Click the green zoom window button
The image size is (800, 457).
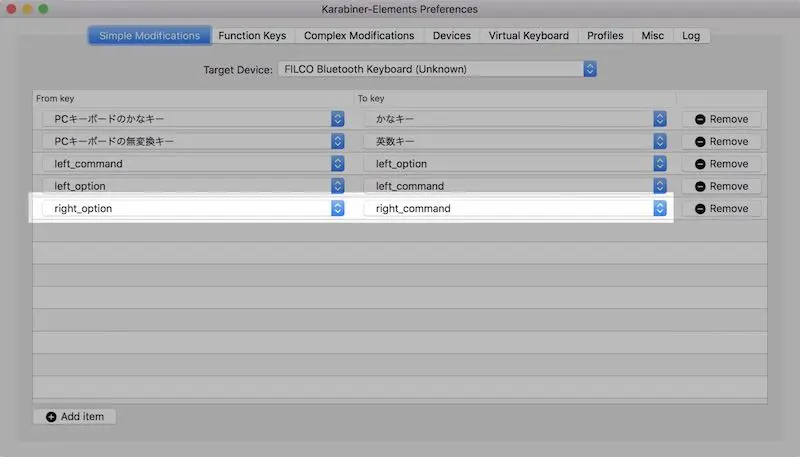point(43,9)
